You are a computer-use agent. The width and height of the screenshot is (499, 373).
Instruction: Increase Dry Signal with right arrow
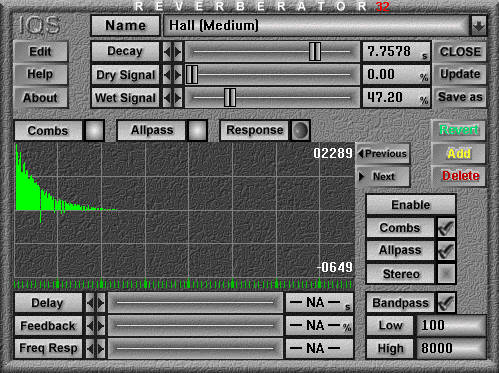178,75
